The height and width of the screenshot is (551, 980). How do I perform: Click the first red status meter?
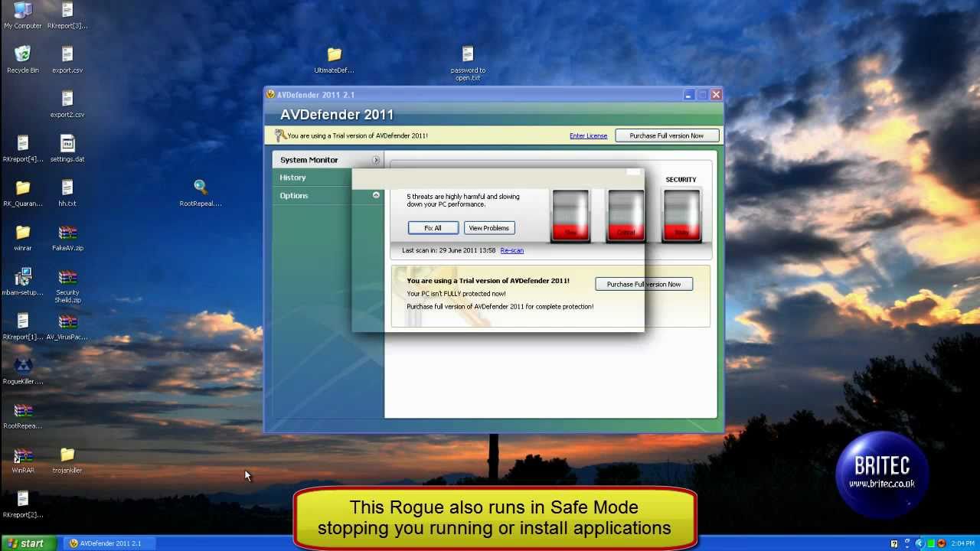(x=570, y=215)
